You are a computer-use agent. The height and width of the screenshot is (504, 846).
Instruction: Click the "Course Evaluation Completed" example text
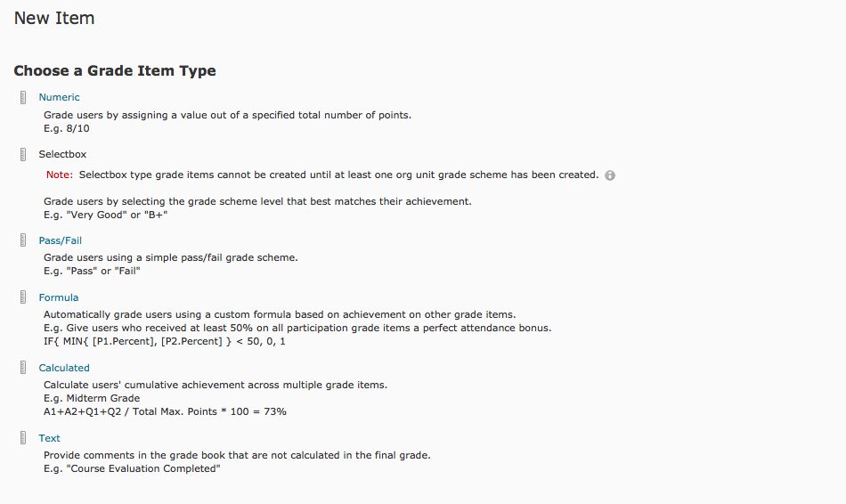pyautogui.click(x=142, y=468)
